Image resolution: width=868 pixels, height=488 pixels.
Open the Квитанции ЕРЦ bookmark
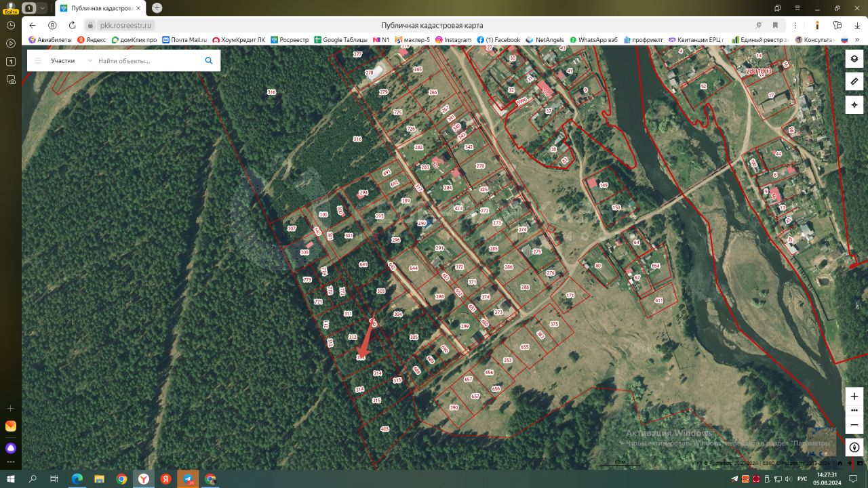(696, 40)
